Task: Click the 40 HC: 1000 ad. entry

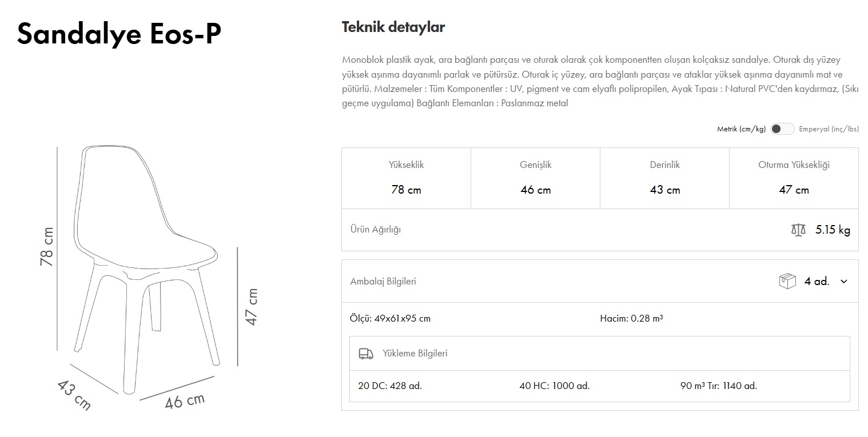Action: pyautogui.click(x=554, y=386)
